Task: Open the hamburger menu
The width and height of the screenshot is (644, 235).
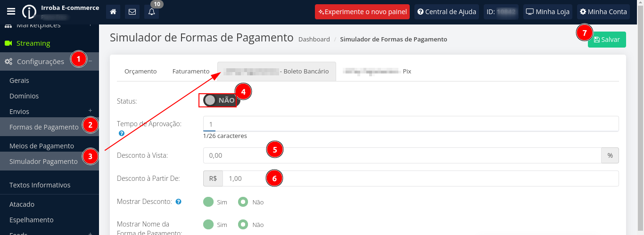Action: point(11,12)
